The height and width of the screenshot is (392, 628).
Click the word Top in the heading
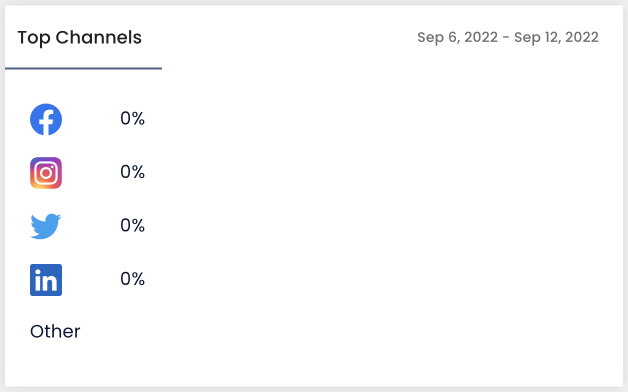34,38
